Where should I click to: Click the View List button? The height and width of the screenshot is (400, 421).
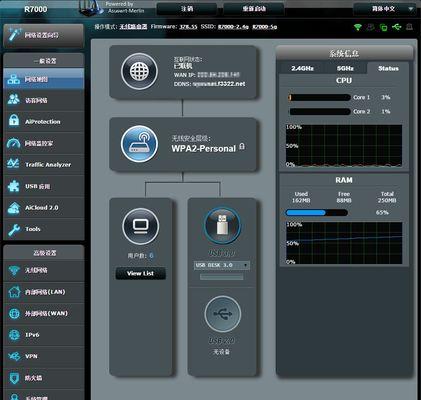pos(140,273)
